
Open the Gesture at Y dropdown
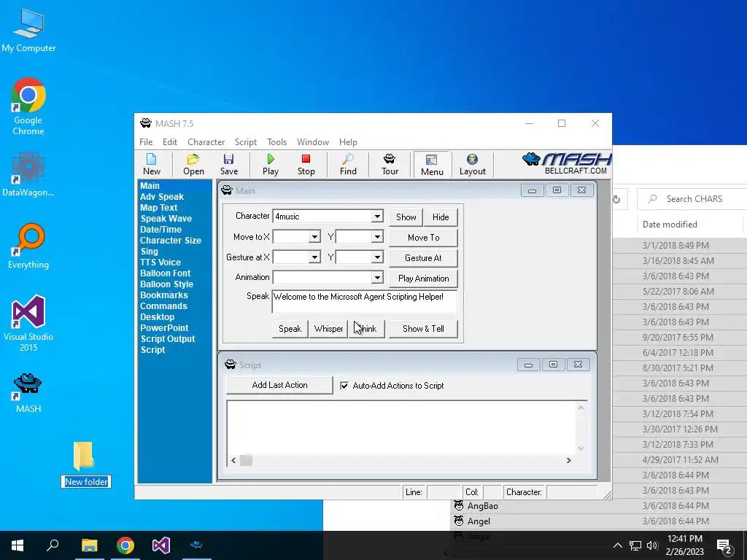pyautogui.click(x=377, y=257)
